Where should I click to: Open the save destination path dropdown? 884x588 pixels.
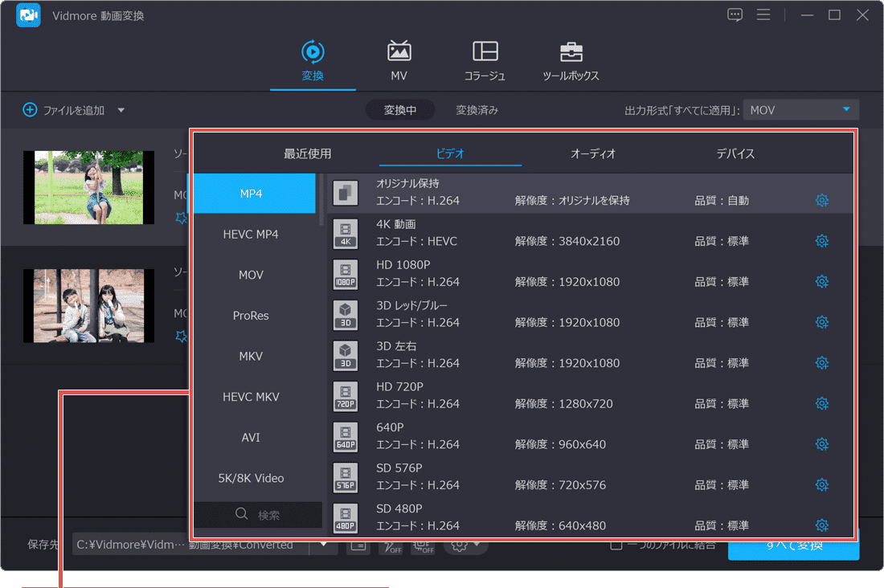[324, 544]
